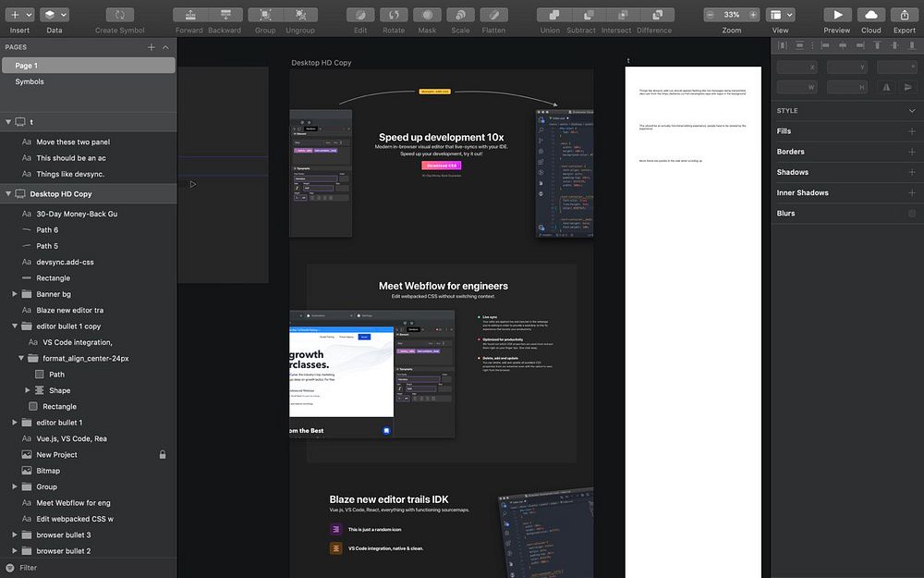
Task: Toggle the Blurs checkbox
Action: pyautogui.click(x=912, y=214)
